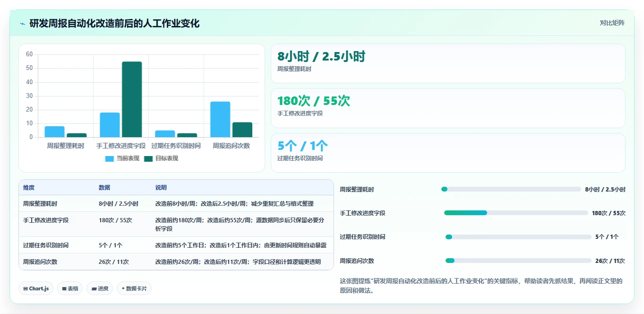Viewport: 644px width, 314px height.
Task: Click progress value 26次 / 11次 at right
Action: pyautogui.click(x=610, y=261)
